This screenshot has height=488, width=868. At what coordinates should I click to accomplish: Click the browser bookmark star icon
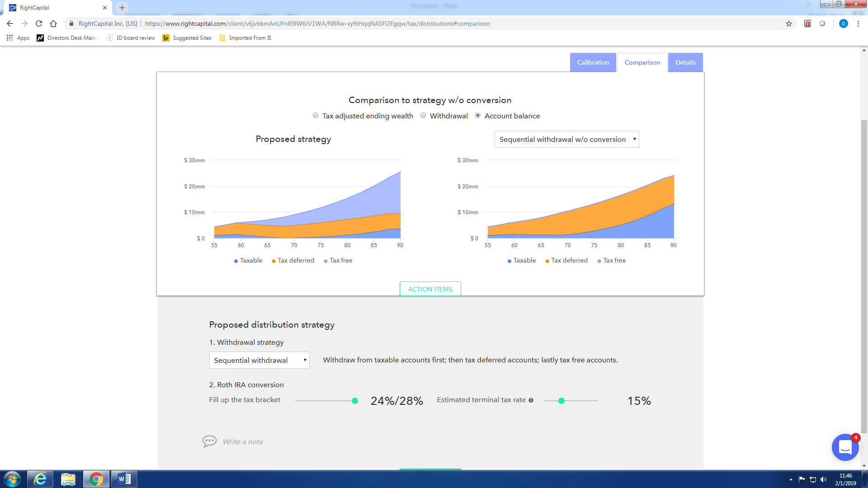click(788, 24)
